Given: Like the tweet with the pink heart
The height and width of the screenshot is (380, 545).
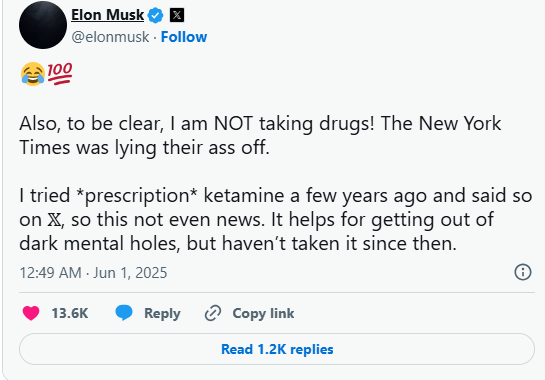Looking at the screenshot, I should click(31, 313).
